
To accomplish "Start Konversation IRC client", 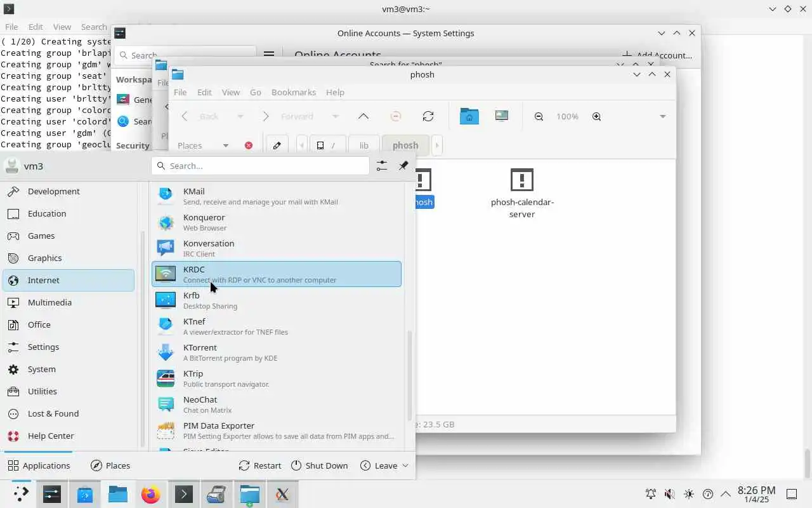I will tap(277, 248).
